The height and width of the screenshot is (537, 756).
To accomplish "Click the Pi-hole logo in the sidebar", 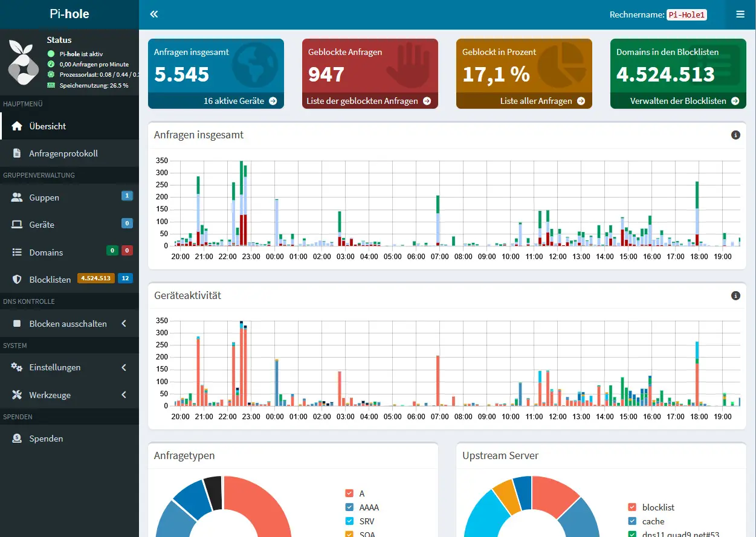I will tap(24, 62).
